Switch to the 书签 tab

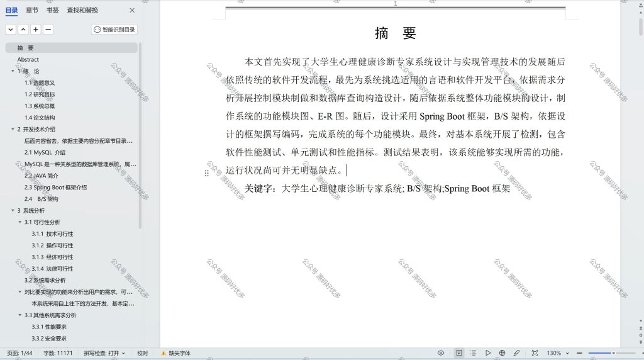tap(52, 10)
